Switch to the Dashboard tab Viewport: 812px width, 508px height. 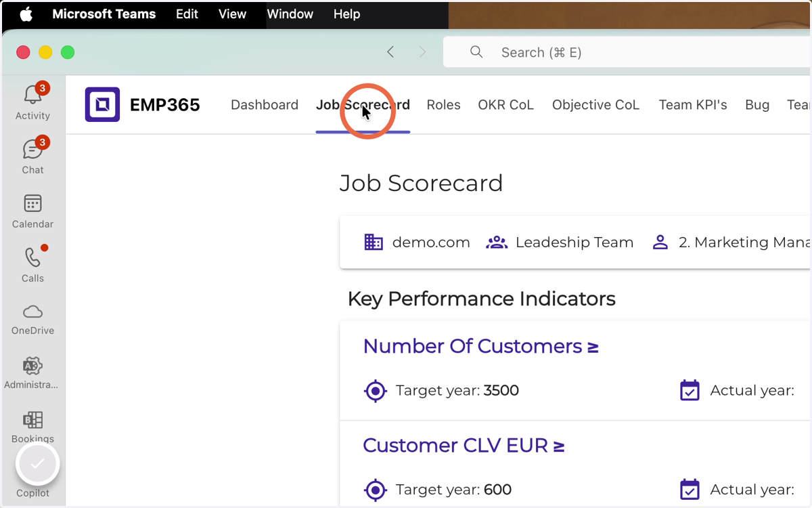coord(265,105)
